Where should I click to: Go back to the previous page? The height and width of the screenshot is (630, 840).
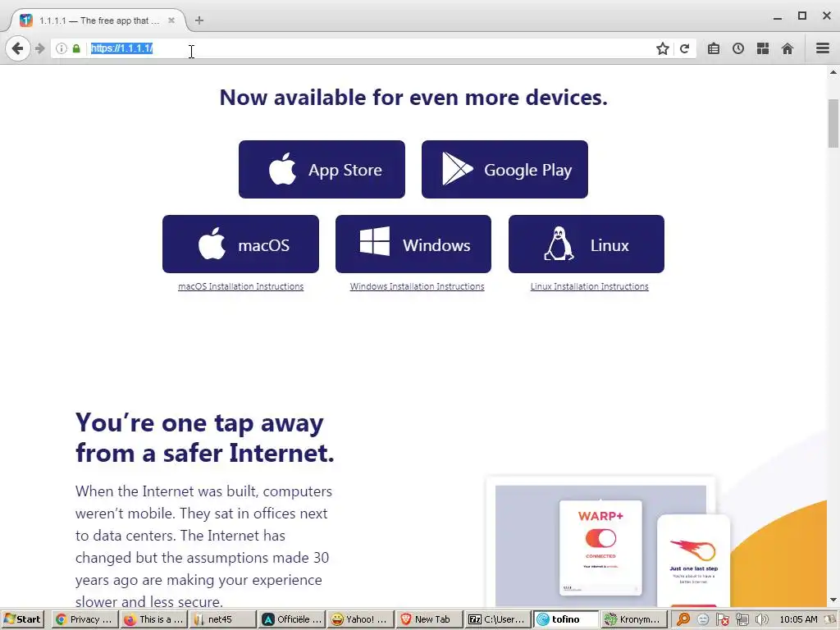[x=18, y=48]
